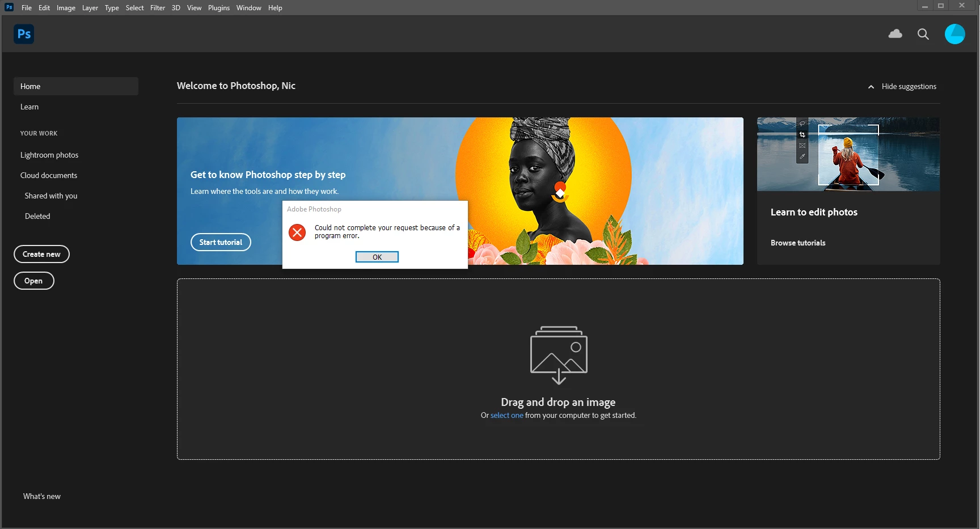Click What's new in the sidebar
980x529 pixels.
tap(42, 496)
